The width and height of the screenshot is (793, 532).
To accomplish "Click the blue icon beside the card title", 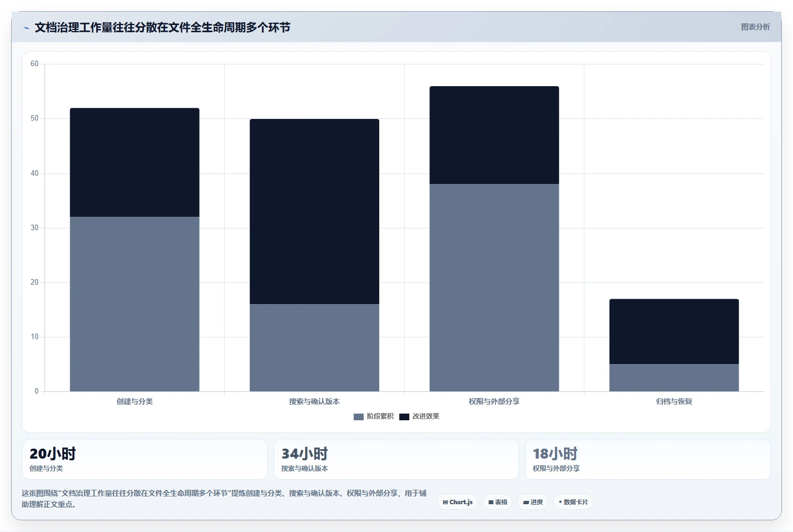I will click(26, 28).
